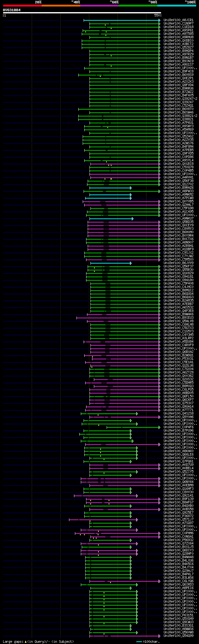Select label UniRef100_Q0DBI0
Viewport: 199px width, 644px height.
click(x=178, y=41)
